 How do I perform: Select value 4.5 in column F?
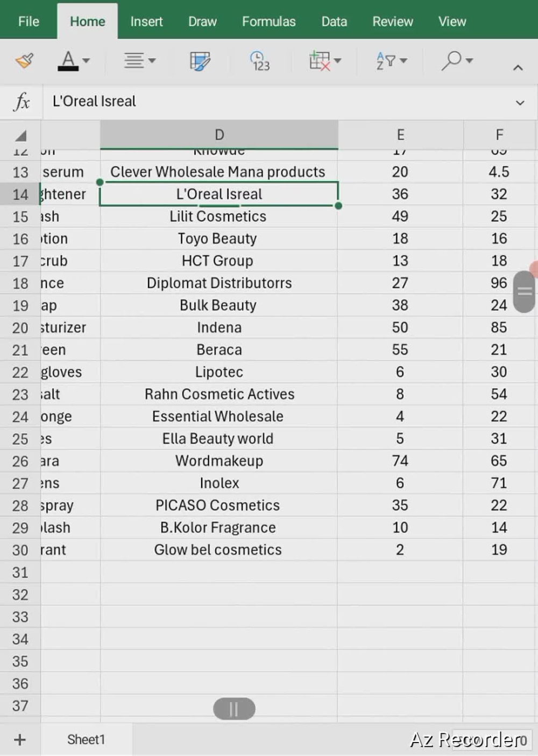point(499,172)
